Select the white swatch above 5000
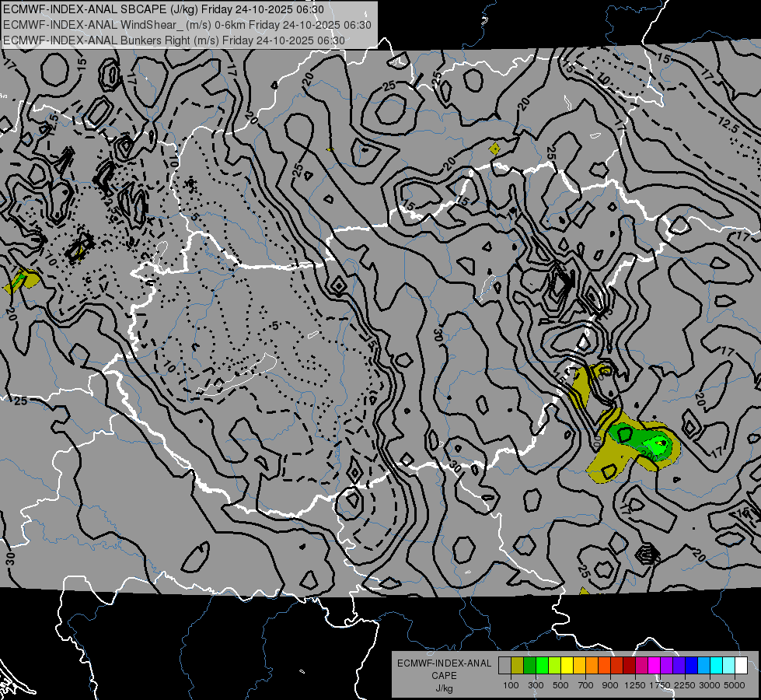Viewport: 761px width, 700px height. pyautogui.click(x=741, y=666)
